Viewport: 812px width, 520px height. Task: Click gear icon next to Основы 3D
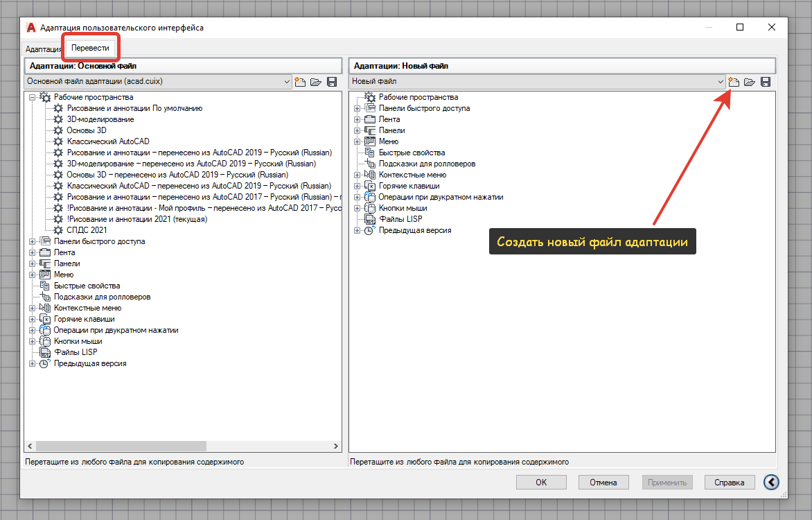click(x=58, y=130)
